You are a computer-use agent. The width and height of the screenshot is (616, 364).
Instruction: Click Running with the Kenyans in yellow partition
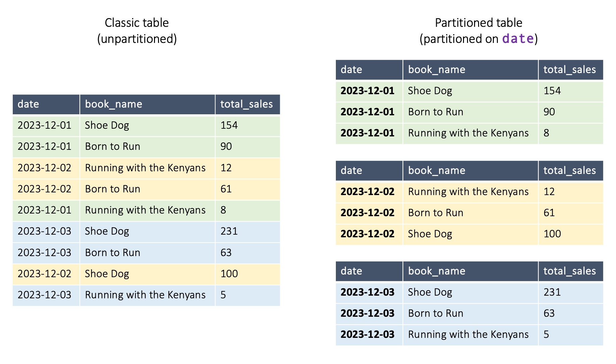click(x=468, y=192)
